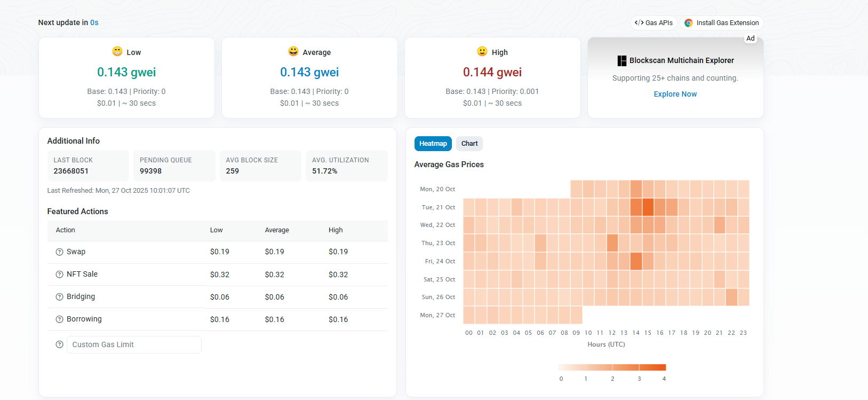Switch to the Chart tab
The width and height of the screenshot is (868, 400).
pyautogui.click(x=469, y=144)
